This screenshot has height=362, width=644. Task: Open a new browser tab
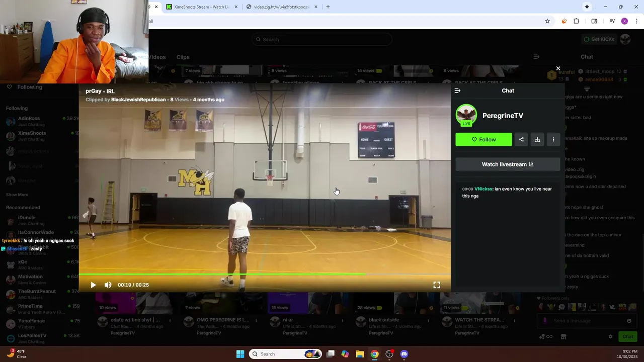pyautogui.click(x=328, y=7)
